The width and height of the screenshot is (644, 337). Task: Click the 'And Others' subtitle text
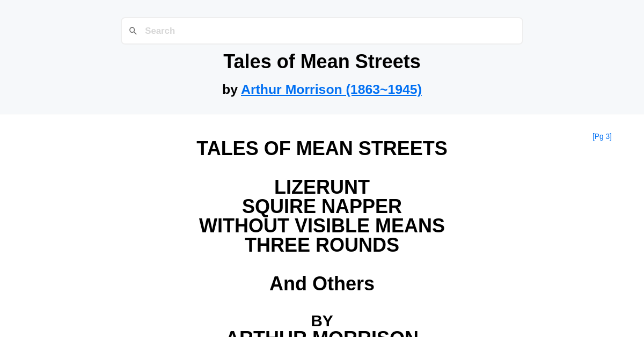point(321,283)
